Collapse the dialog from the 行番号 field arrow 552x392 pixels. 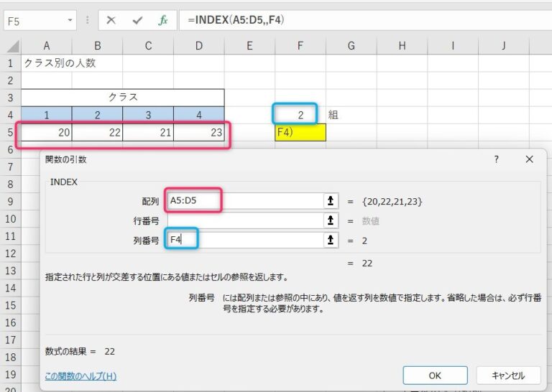(331, 220)
